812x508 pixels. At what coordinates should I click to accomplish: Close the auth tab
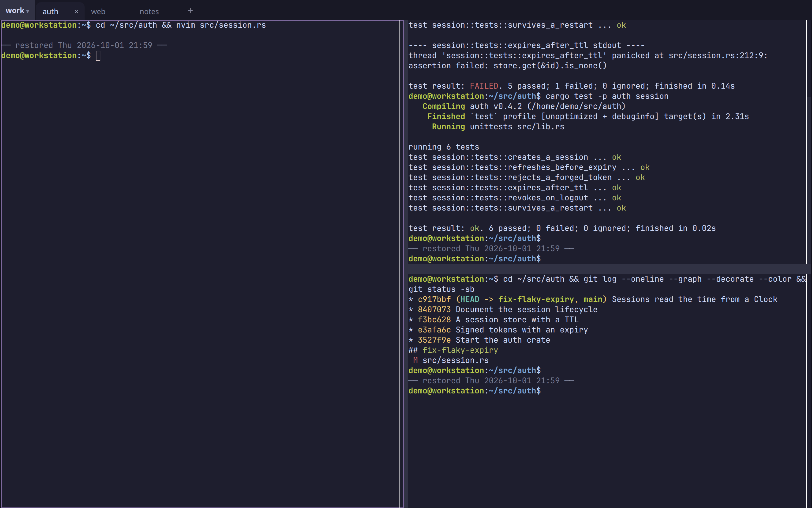point(76,11)
